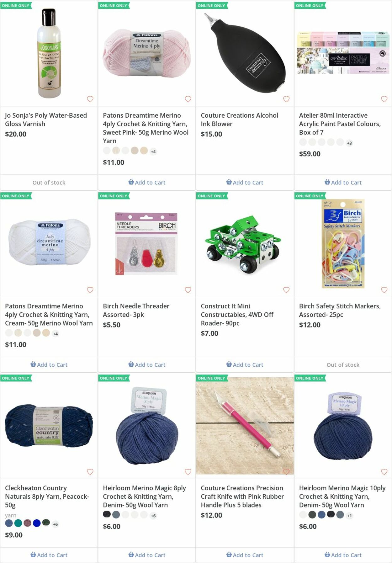
Task: Open Construct It Mini Constructables product link
Action: point(237,315)
